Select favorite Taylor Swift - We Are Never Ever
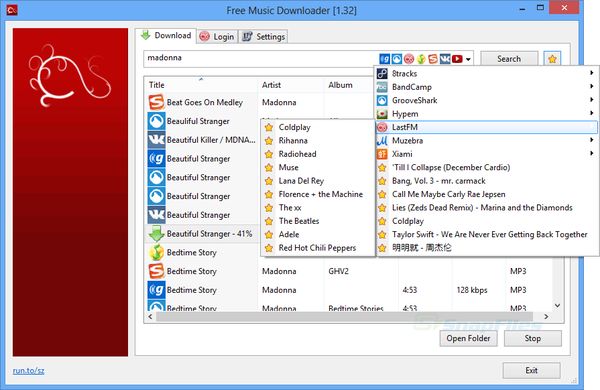Image resolution: width=600 pixels, height=390 pixels. 486,234
